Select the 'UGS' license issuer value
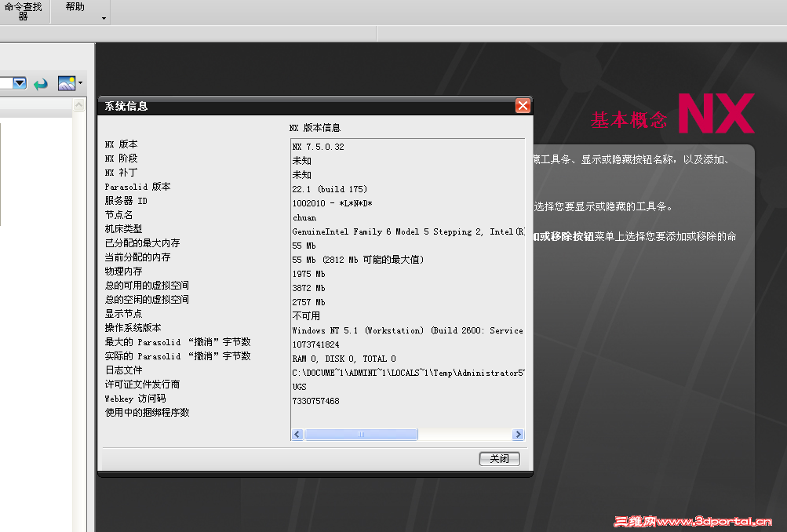 pos(299,387)
